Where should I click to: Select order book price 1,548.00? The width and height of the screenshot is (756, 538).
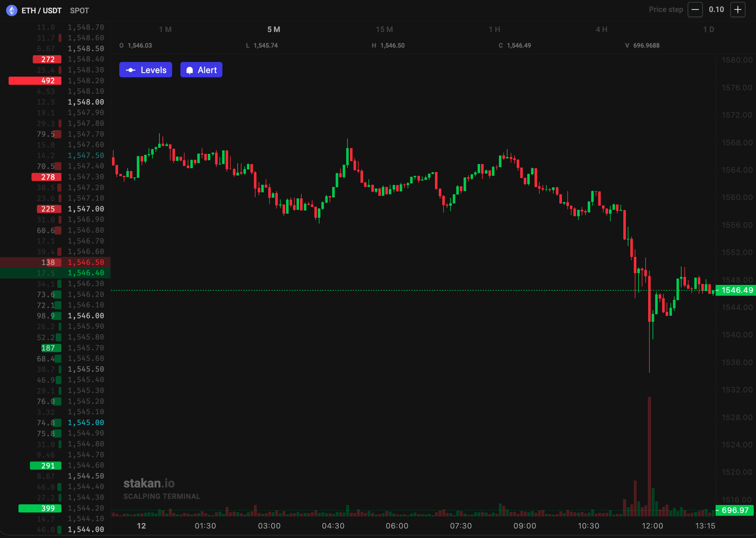pos(86,102)
